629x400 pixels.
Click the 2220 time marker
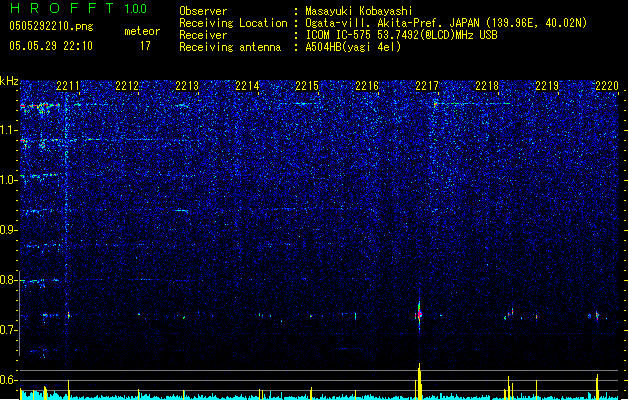point(607,86)
